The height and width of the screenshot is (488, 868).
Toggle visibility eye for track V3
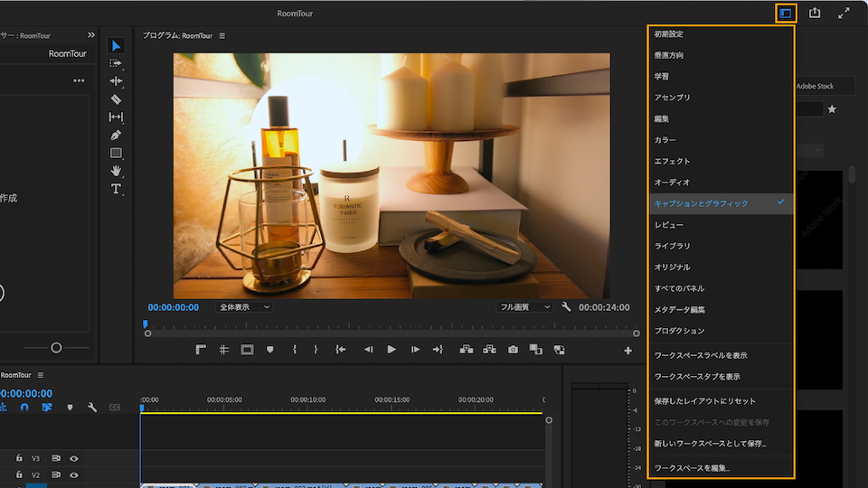74,458
